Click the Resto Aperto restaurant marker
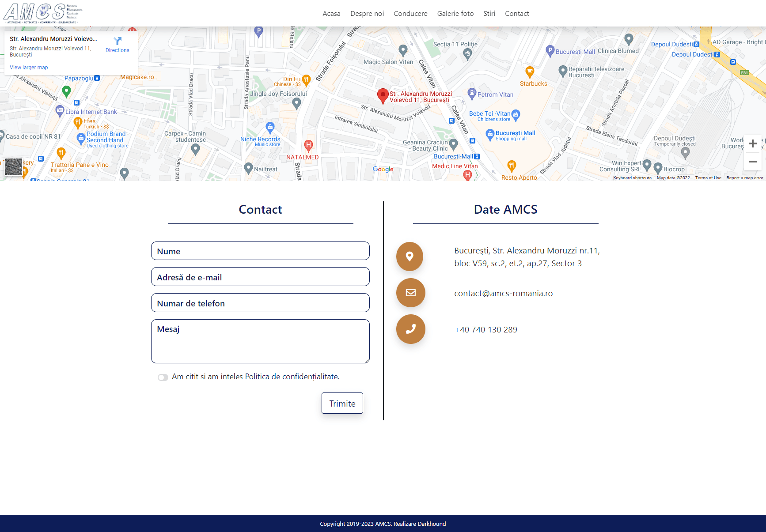This screenshot has width=766, height=532. tap(512, 166)
